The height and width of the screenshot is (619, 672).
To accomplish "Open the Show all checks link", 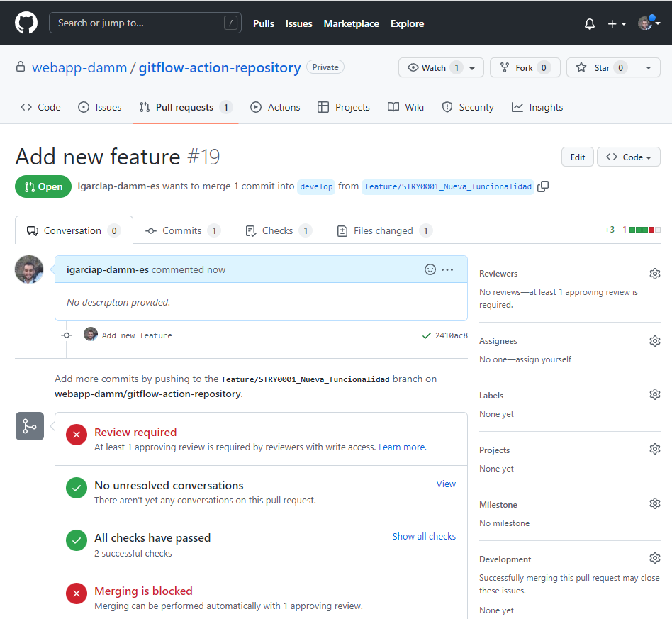I will click(x=424, y=536).
